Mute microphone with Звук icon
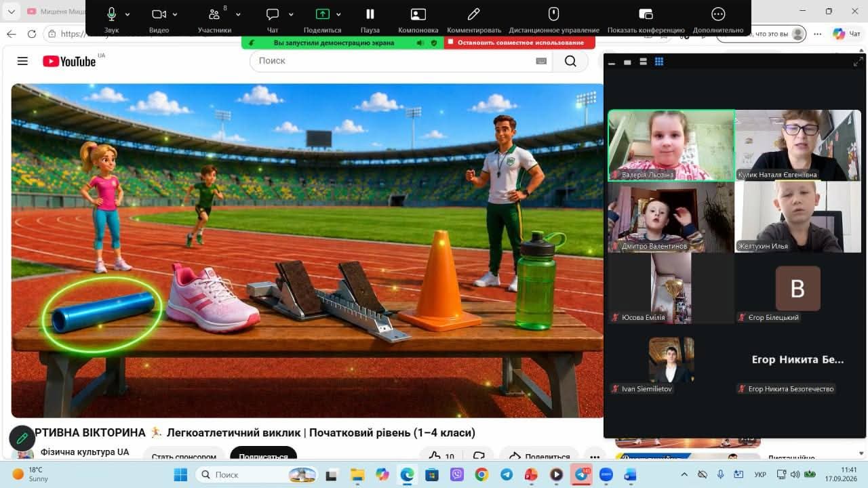868x488 pixels. pos(111,14)
